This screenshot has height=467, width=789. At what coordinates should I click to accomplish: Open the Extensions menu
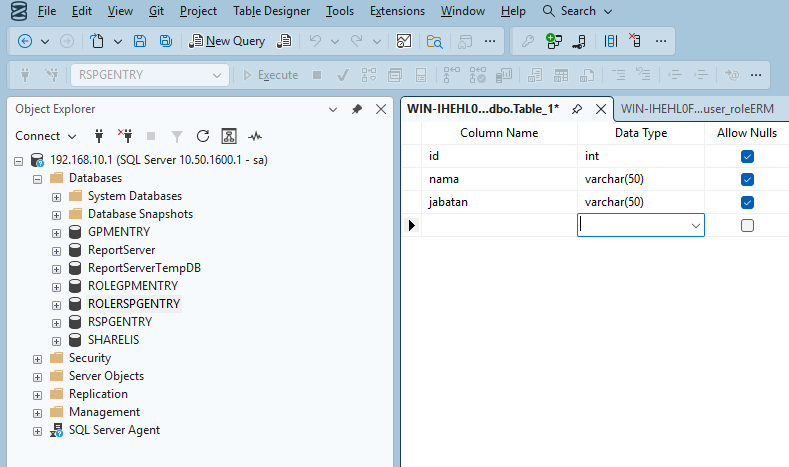click(397, 11)
